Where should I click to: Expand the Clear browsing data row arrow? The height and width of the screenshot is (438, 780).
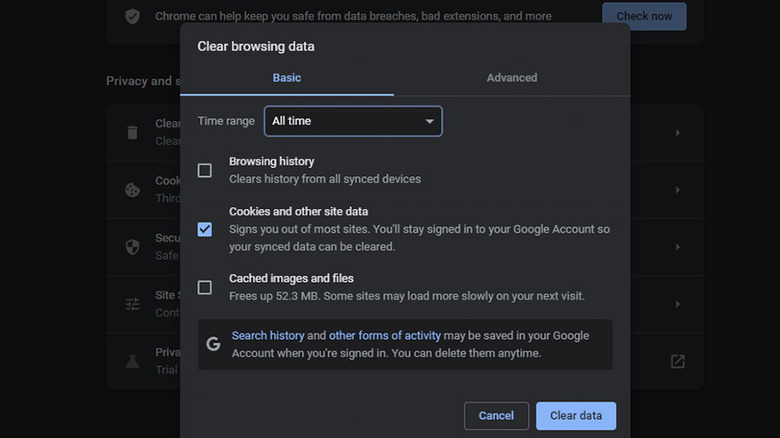pyautogui.click(x=677, y=132)
